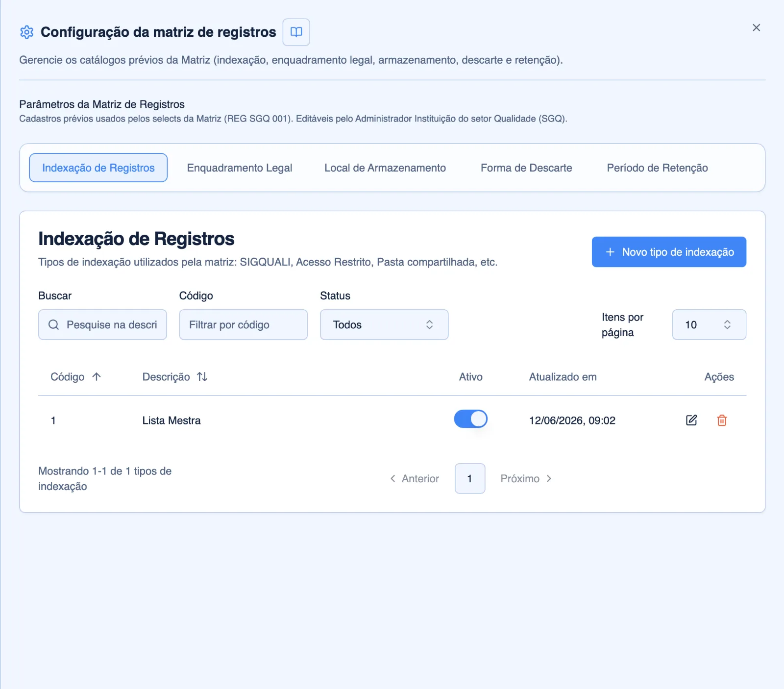This screenshot has height=689, width=784.
Task: Click the settings gear icon beside title
Action: 26,32
